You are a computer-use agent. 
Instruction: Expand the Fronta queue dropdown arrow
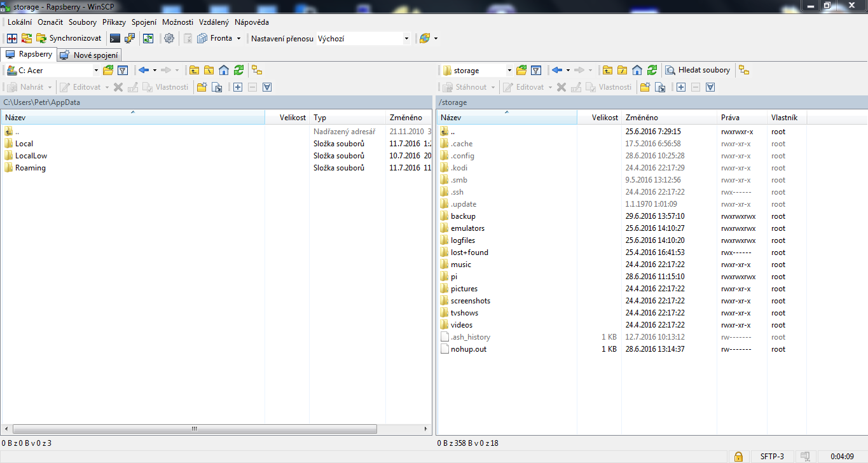pyautogui.click(x=238, y=39)
